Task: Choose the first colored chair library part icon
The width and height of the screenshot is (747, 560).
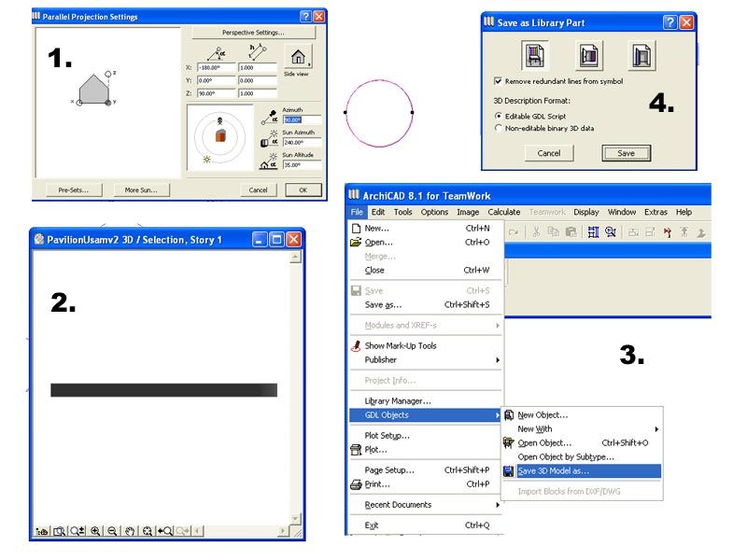Action: pyautogui.click(x=534, y=56)
